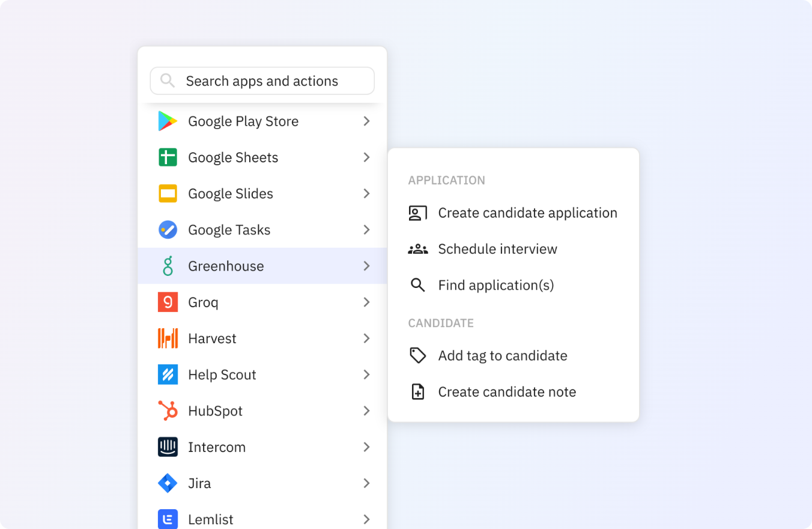The width and height of the screenshot is (812, 529).
Task: Choose Google Play Store label
Action: click(243, 121)
